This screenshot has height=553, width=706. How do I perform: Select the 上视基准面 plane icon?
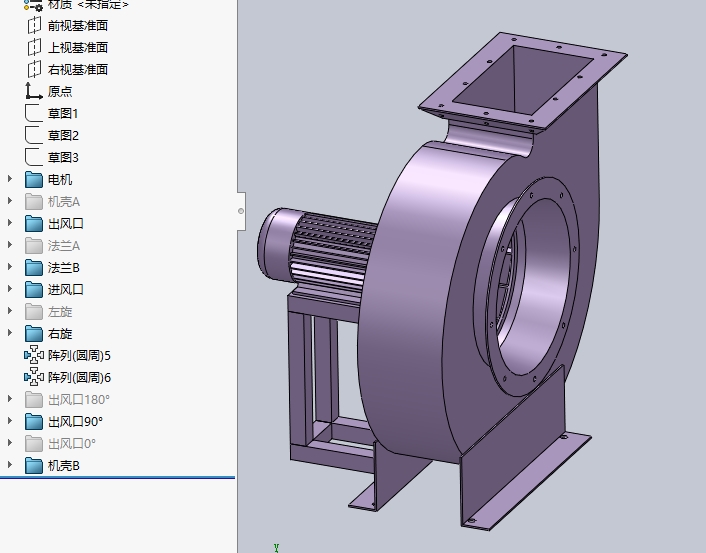pyautogui.click(x=34, y=47)
